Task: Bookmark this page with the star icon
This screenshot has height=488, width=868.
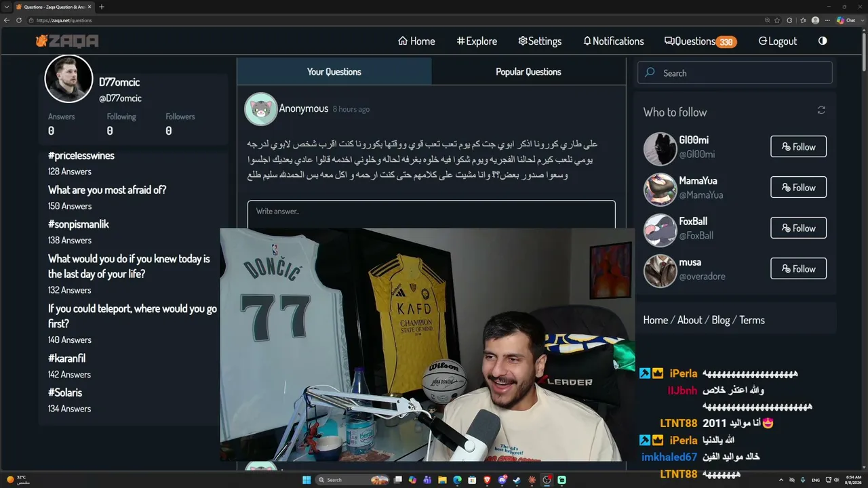Action: 777,20
